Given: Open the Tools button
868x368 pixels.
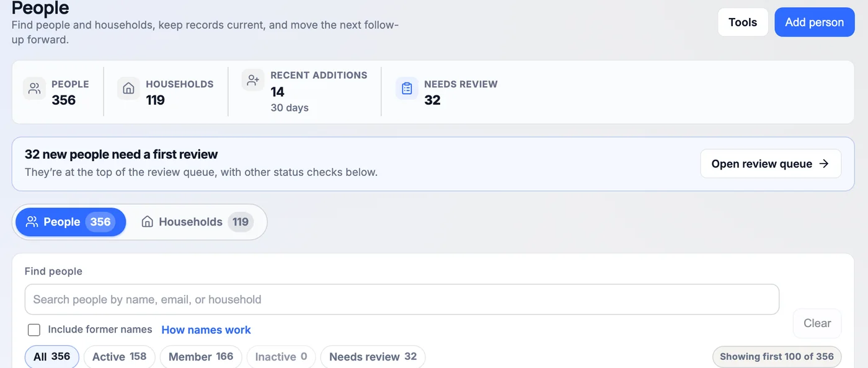Looking at the screenshot, I should (743, 22).
